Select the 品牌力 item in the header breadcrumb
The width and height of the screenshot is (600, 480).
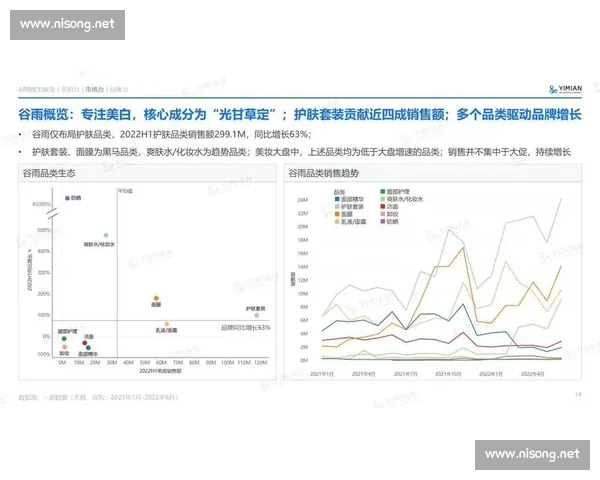119,90
